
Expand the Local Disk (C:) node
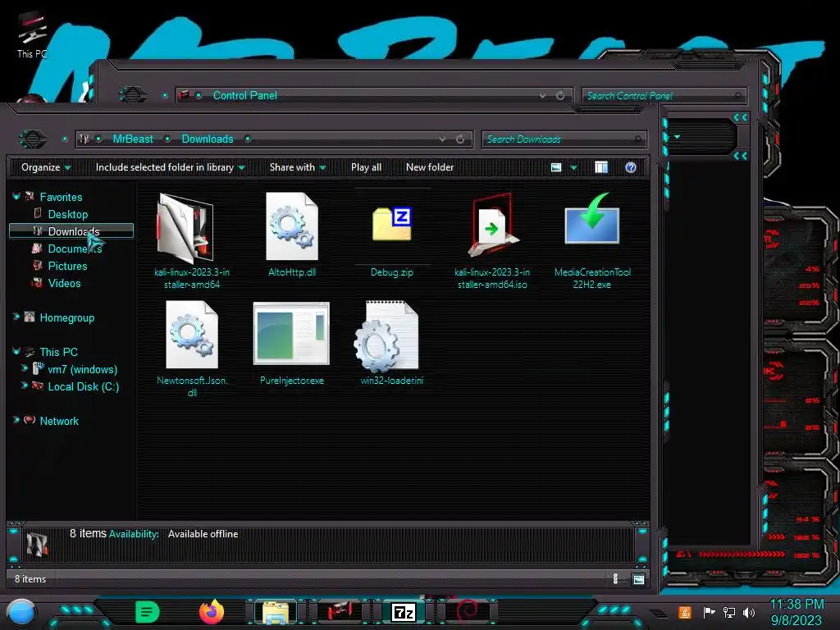(24, 386)
